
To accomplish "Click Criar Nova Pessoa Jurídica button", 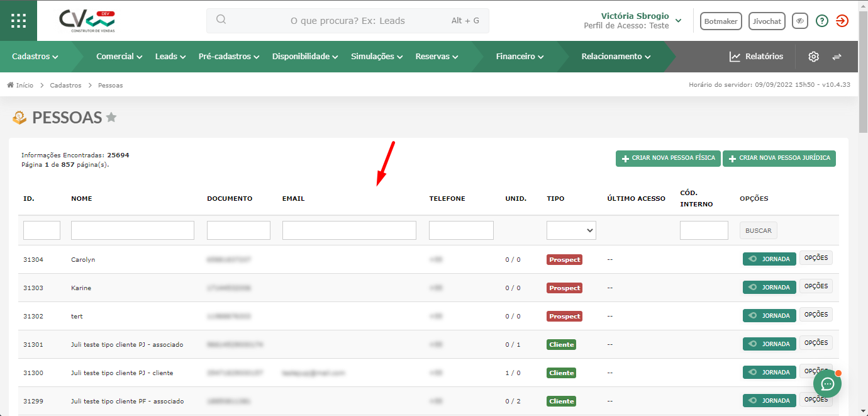I will [779, 159].
